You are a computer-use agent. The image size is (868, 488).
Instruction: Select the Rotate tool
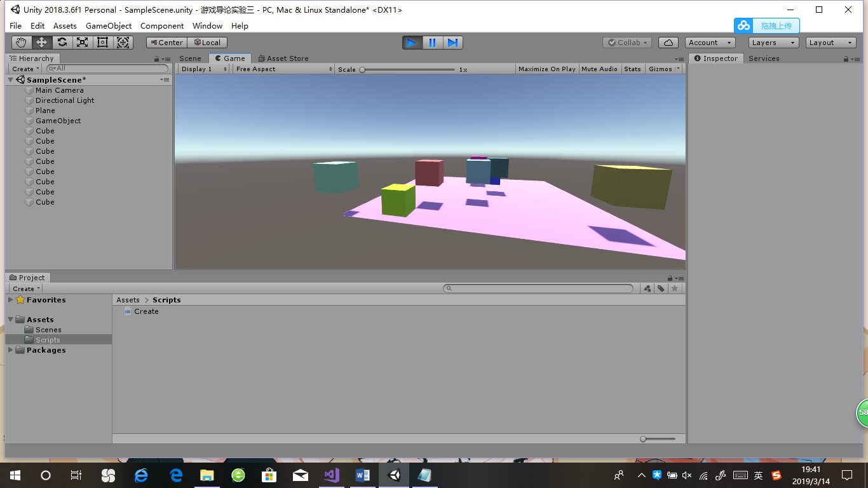click(x=62, y=42)
